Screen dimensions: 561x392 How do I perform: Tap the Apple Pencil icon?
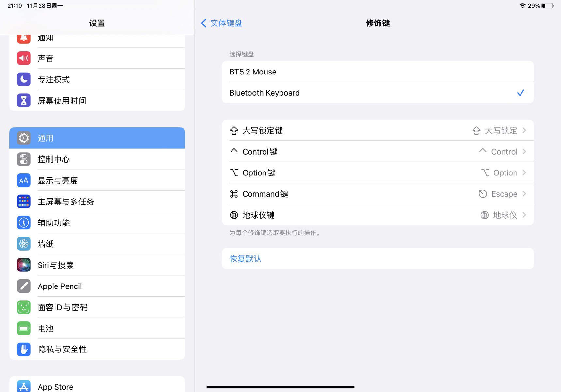click(24, 286)
